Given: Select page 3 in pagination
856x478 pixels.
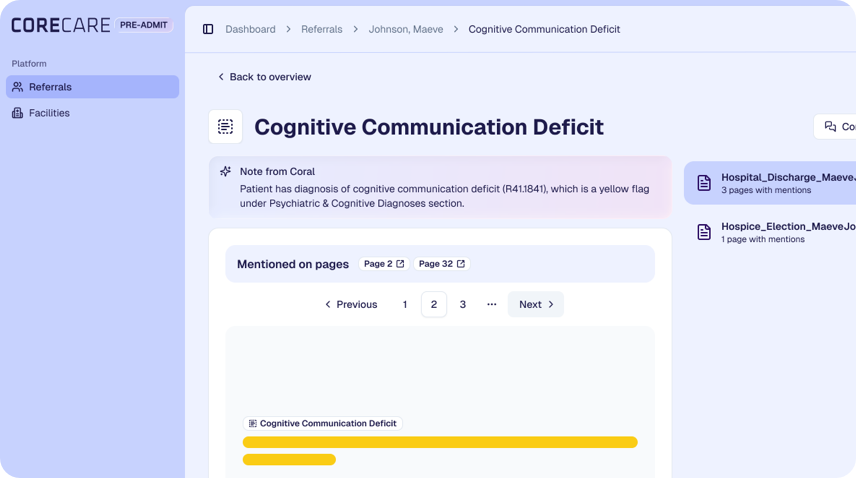Looking at the screenshot, I should (x=462, y=304).
